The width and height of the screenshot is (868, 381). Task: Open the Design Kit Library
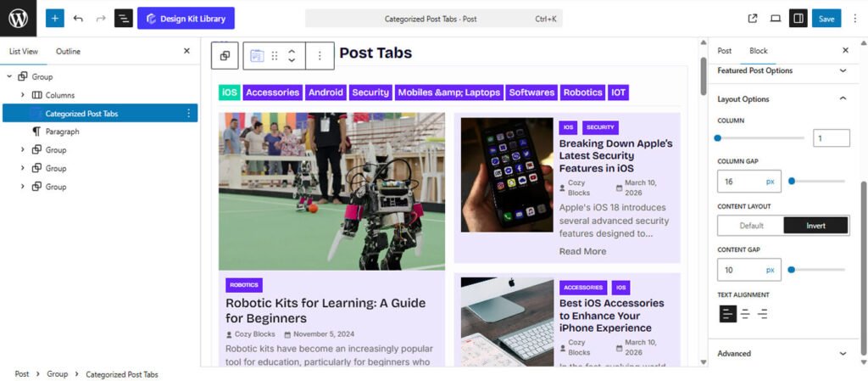pyautogui.click(x=186, y=18)
